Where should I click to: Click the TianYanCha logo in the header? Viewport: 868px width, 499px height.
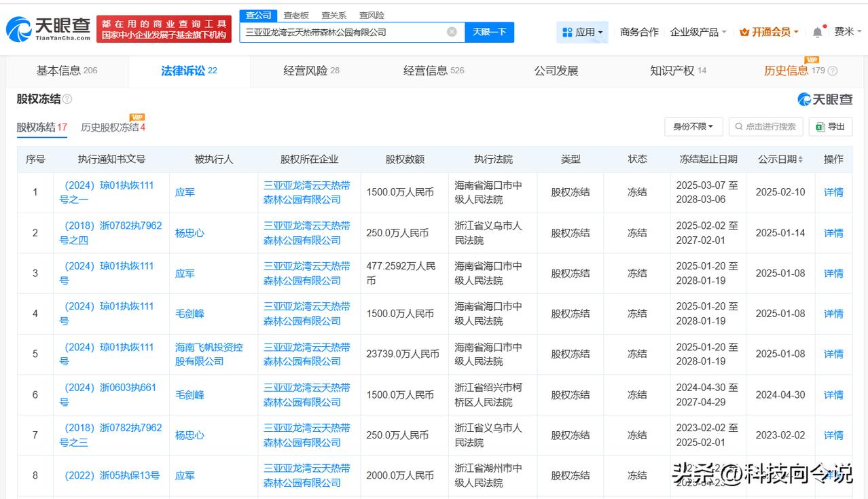[48, 29]
